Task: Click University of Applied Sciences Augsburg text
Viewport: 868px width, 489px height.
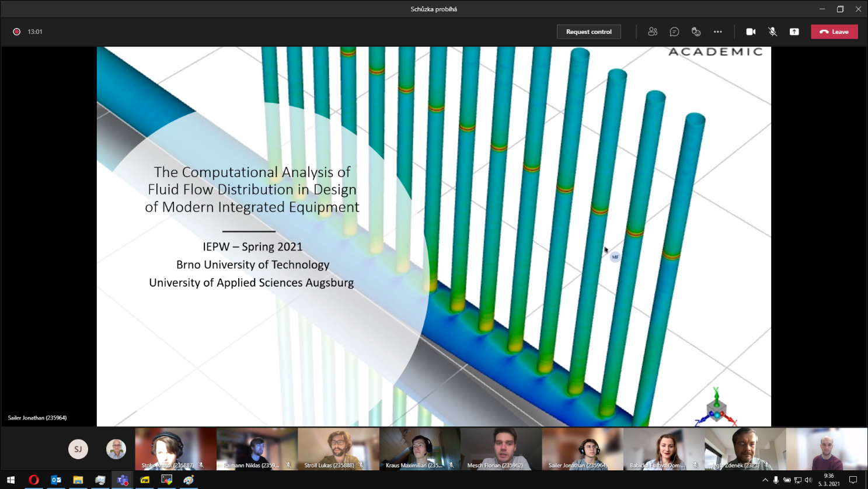Action: [x=252, y=283]
